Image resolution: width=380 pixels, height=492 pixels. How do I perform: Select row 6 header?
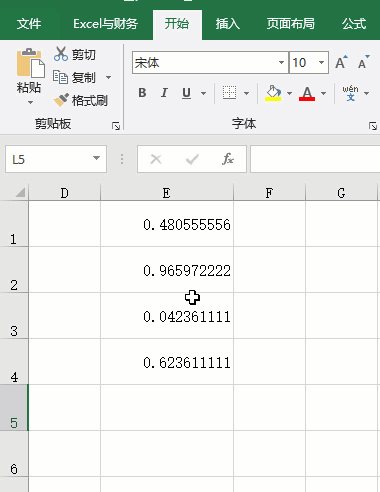(x=14, y=454)
